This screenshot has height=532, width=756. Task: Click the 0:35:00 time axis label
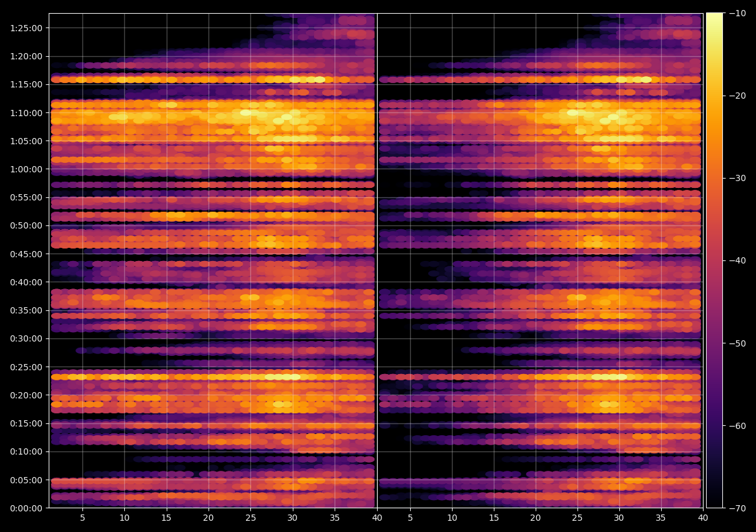tap(26, 310)
